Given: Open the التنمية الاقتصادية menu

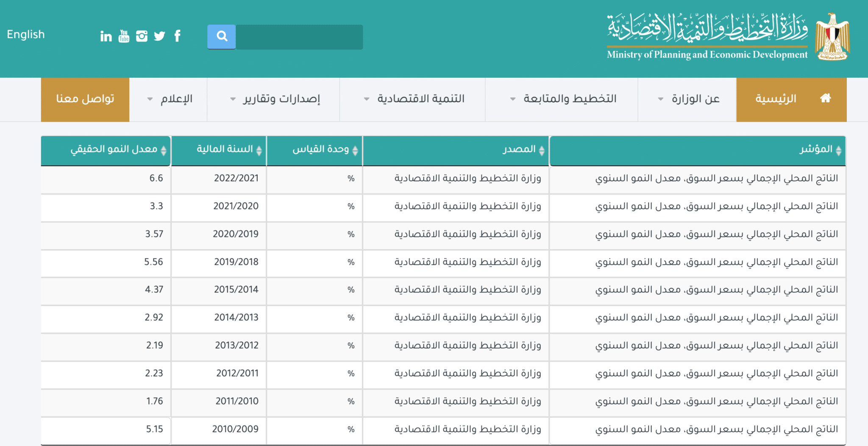Looking at the screenshot, I should tap(422, 98).
